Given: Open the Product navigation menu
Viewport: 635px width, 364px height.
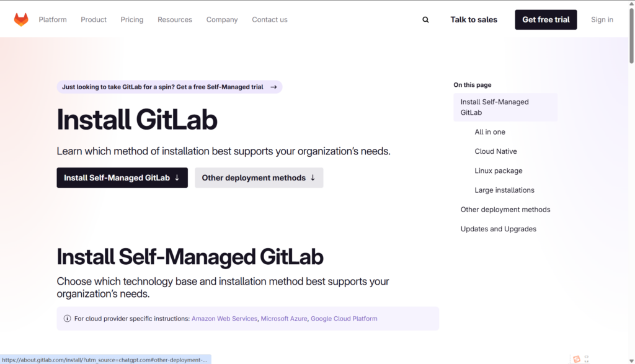Looking at the screenshot, I should [94, 20].
